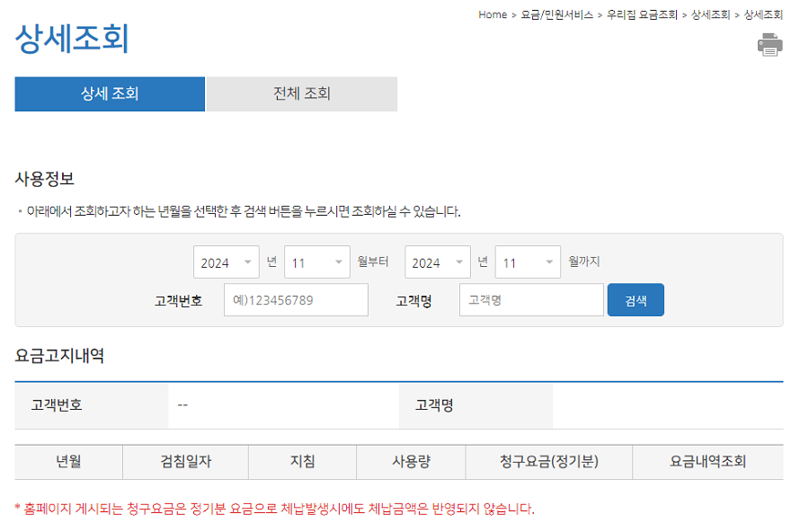
Task: Click the 고객번호 customer number input field
Action: (297, 299)
